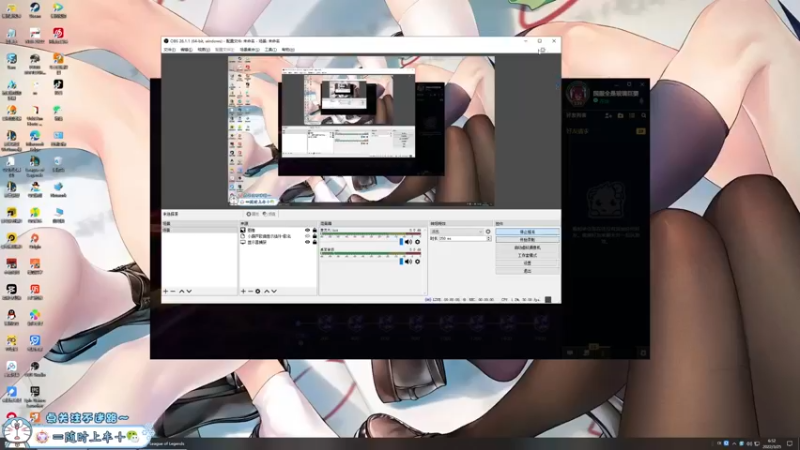Remove the selected scene with minus icon

click(x=173, y=291)
